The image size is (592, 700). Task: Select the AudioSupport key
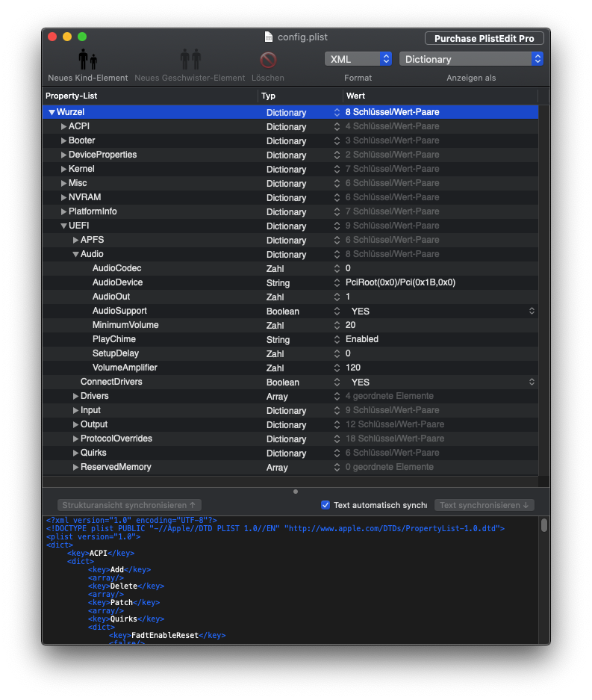click(119, 311)
